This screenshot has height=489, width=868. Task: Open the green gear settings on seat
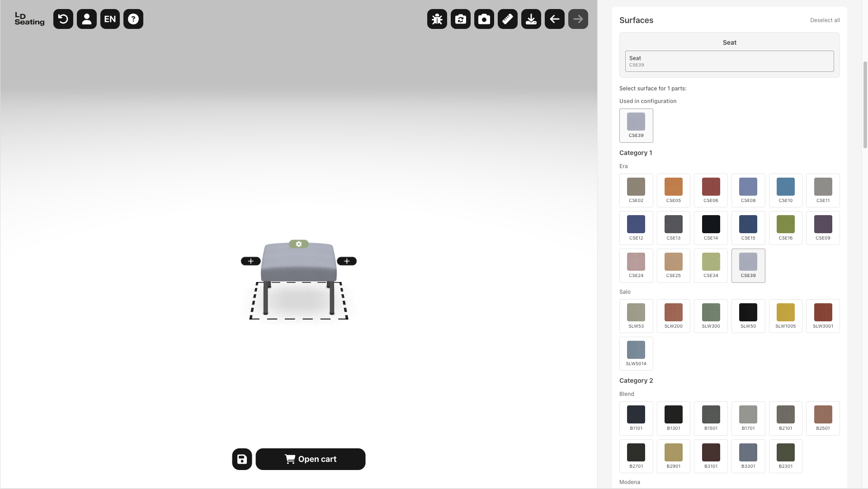299,244
